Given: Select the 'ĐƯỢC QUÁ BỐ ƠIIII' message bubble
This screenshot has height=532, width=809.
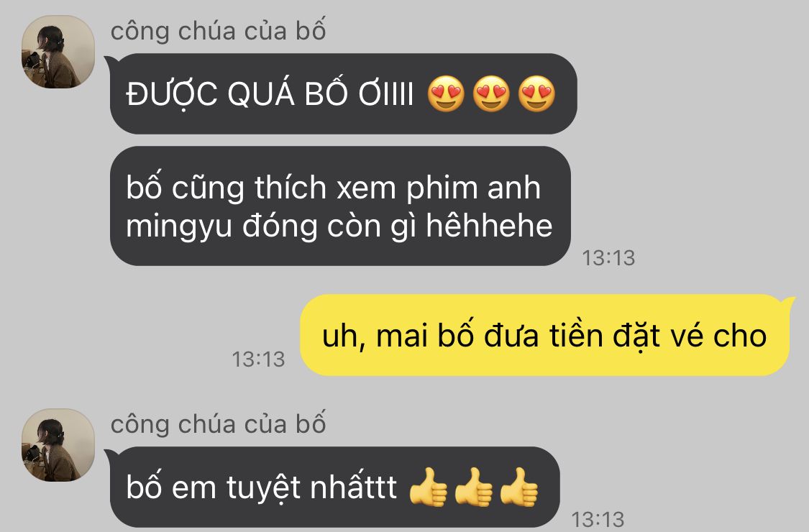Looking at the screenshot, I should click(x=343, y=94).
